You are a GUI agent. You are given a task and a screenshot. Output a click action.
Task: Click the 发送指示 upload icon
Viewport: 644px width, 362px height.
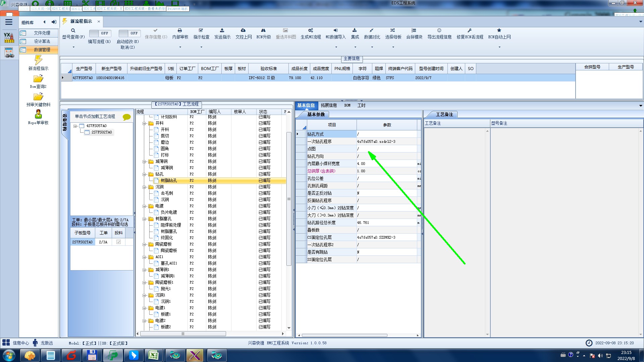222,31
